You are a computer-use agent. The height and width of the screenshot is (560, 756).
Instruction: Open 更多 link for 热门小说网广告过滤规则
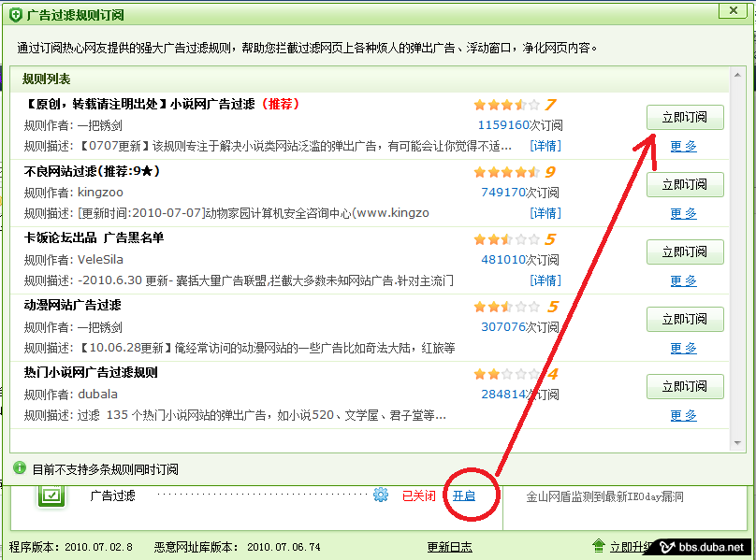684,415
